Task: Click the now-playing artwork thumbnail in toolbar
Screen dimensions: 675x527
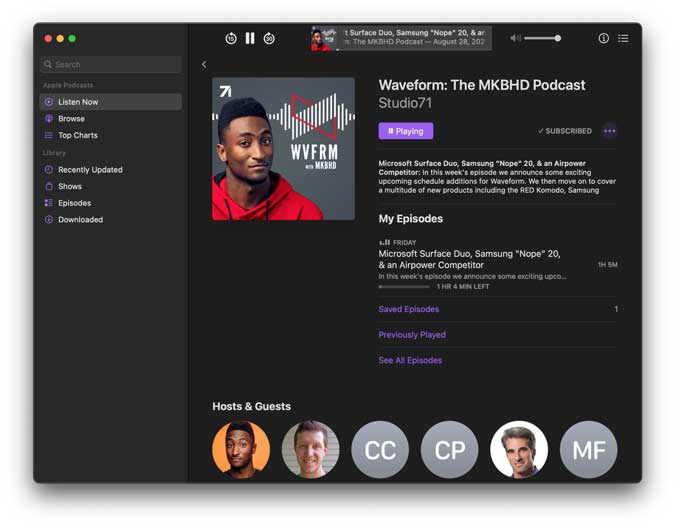Action: tap(324, 39)
